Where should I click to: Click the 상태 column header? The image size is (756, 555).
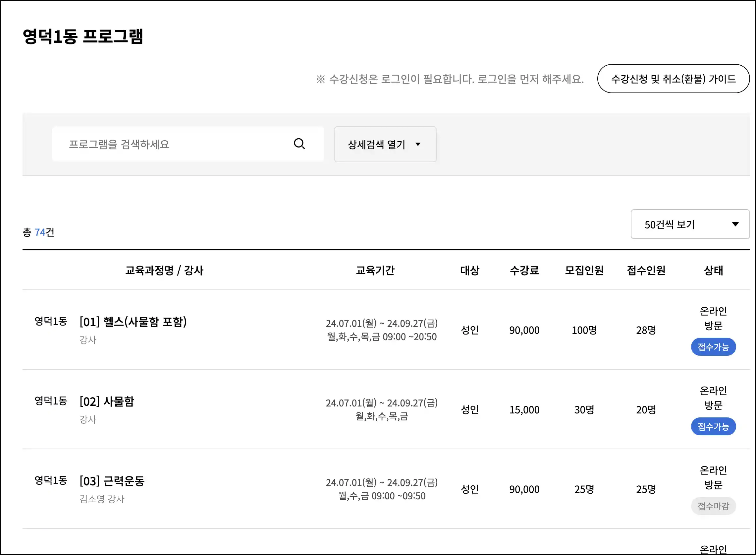(x=713, y=270)
